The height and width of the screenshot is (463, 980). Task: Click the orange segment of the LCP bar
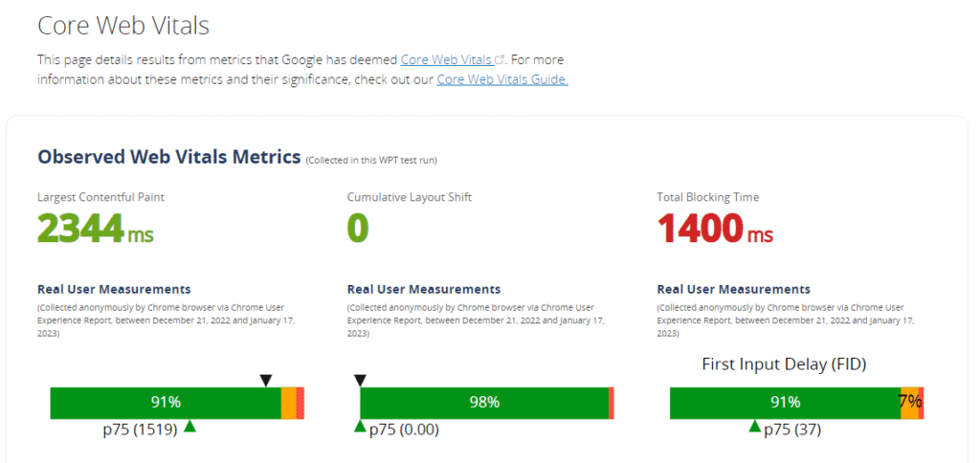click(288, 403)
